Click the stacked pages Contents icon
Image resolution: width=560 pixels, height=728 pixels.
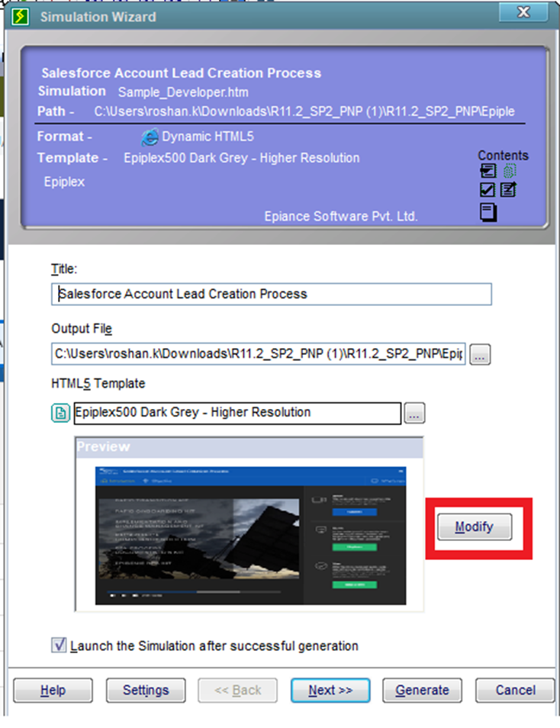[488, 213]
